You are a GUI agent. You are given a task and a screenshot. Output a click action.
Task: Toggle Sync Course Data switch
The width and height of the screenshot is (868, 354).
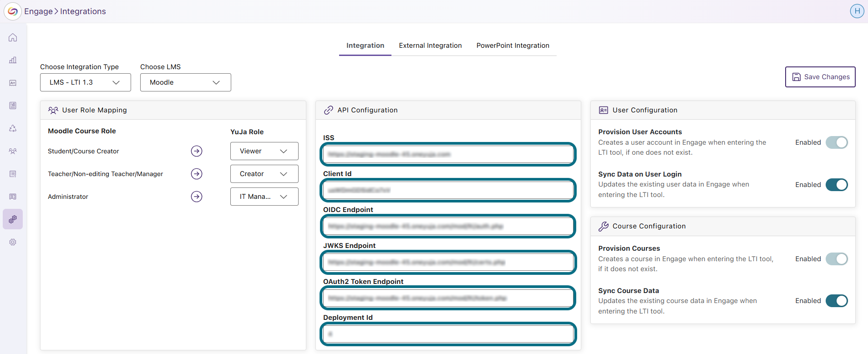837,301
